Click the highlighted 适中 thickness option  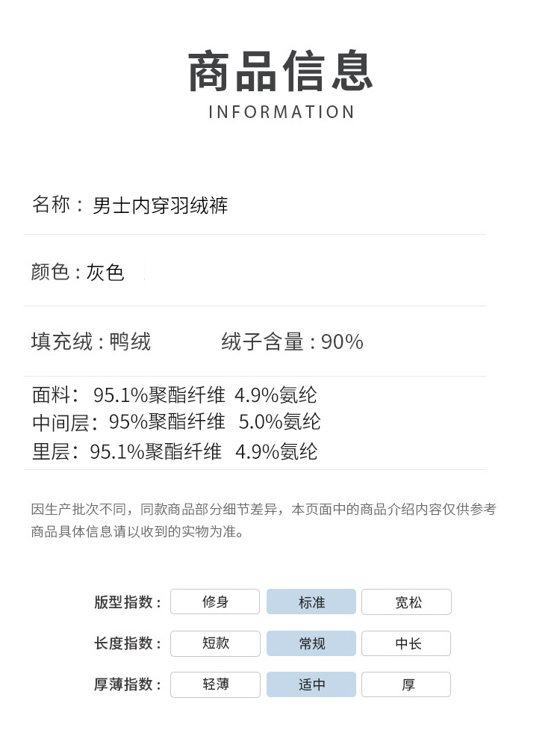(x=311, y=684)
